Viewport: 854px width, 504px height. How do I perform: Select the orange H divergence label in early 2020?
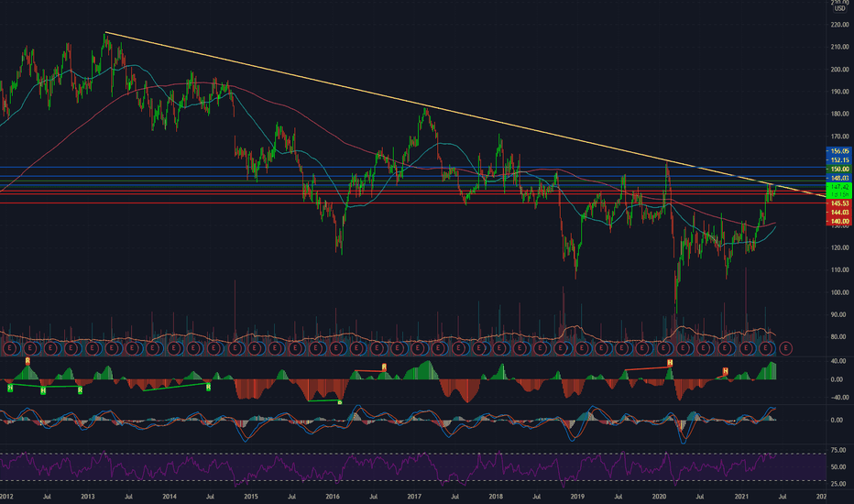(x=670, y=362)
